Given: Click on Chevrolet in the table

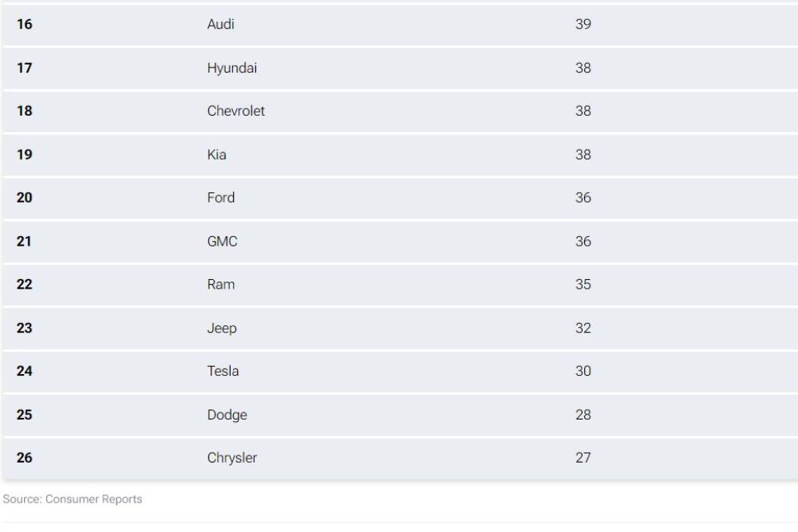Looking at the screenshot, I should pyautogui.click(x=236, y=112).
